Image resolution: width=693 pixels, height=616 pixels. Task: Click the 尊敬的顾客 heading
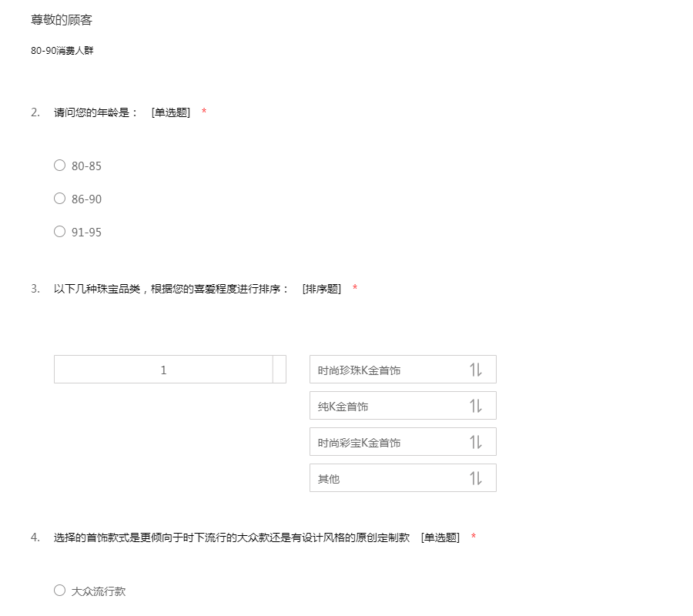click(62, 20)
